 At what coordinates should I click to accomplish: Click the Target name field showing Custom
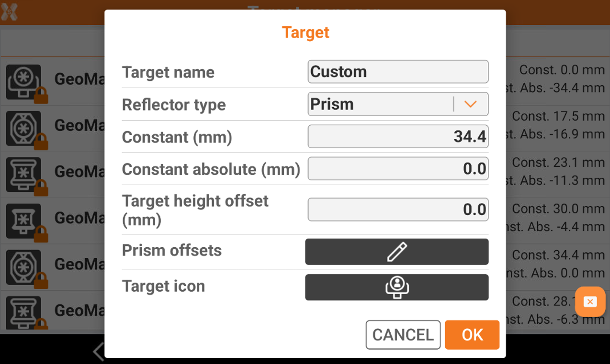pyautogui.click(x=397, y=72)
